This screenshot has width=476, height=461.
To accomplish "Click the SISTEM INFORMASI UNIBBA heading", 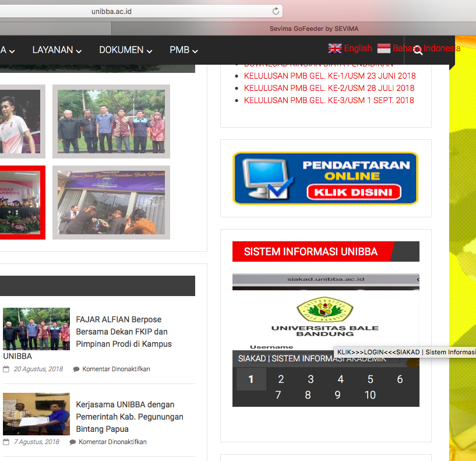I will [x=311, y=251].
